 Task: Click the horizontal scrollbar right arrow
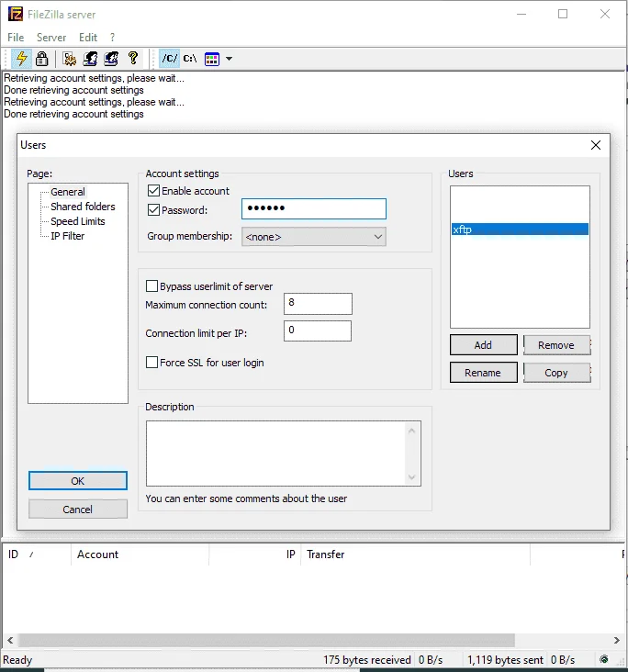(x=616, y=640)
